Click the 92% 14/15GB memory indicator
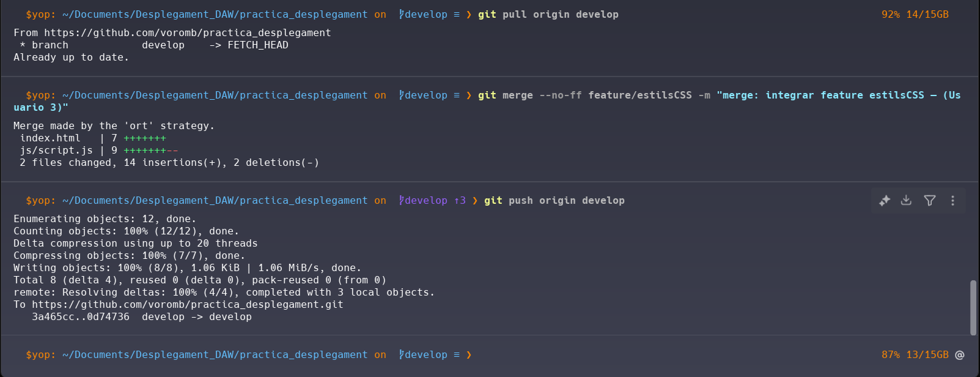 (x=915, y=15)
